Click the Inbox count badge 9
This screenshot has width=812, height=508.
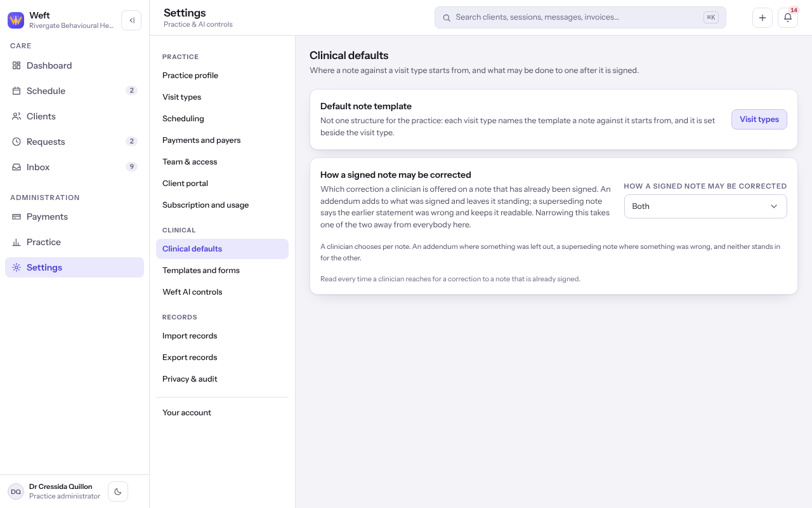[x=131, y=167]
